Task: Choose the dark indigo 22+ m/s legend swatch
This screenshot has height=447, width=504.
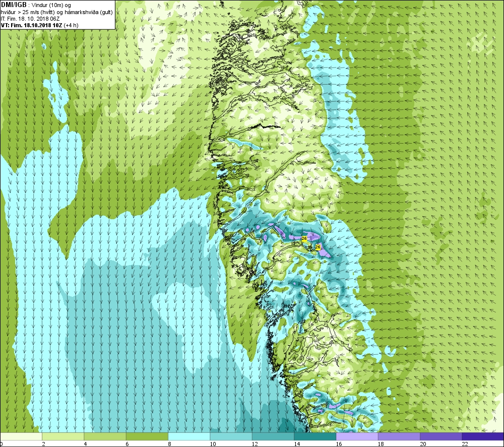Action: pyautogui.click(x=483, y=436)
